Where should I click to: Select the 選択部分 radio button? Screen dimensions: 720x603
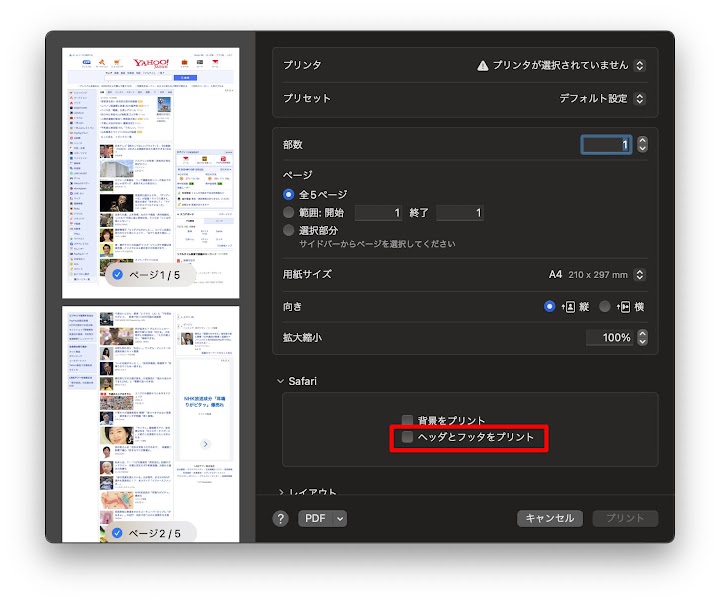288,230
